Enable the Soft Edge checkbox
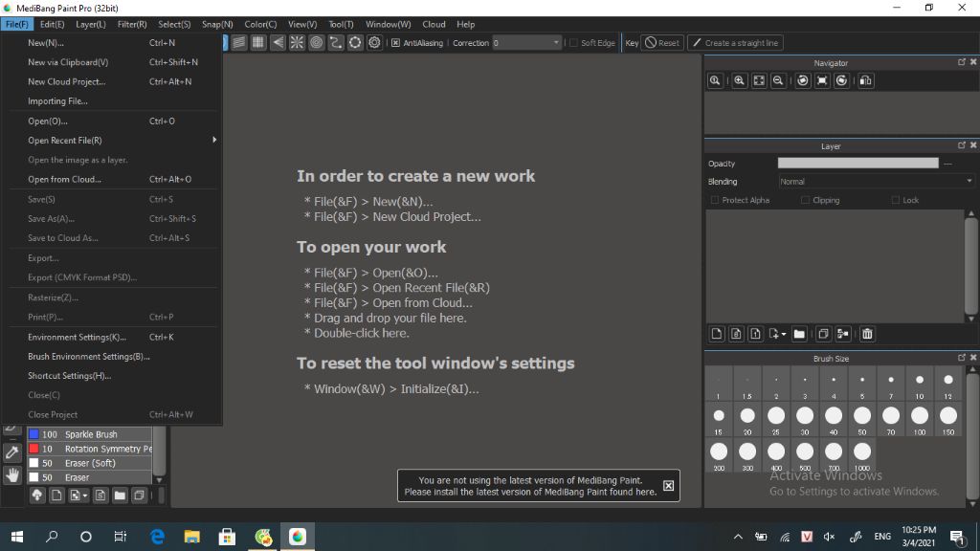The image size is (980, 551). 574,42
